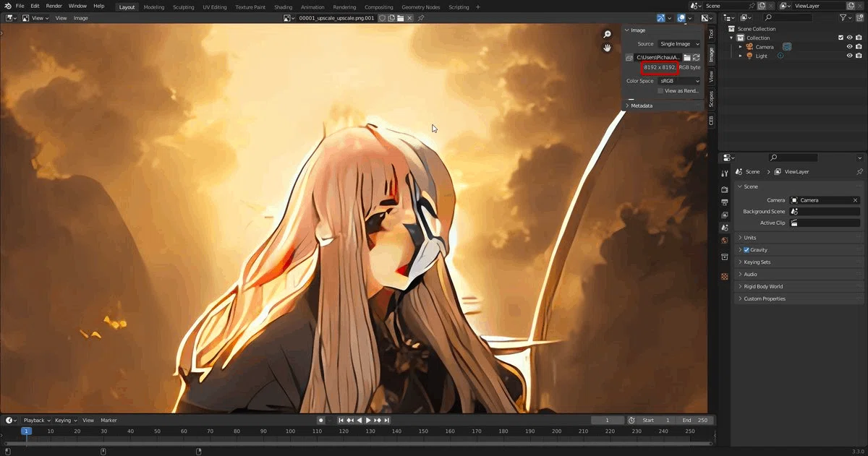The image size is (868, 456).
Task: Expand the Metadata panel
Action: tap(662, 106)
